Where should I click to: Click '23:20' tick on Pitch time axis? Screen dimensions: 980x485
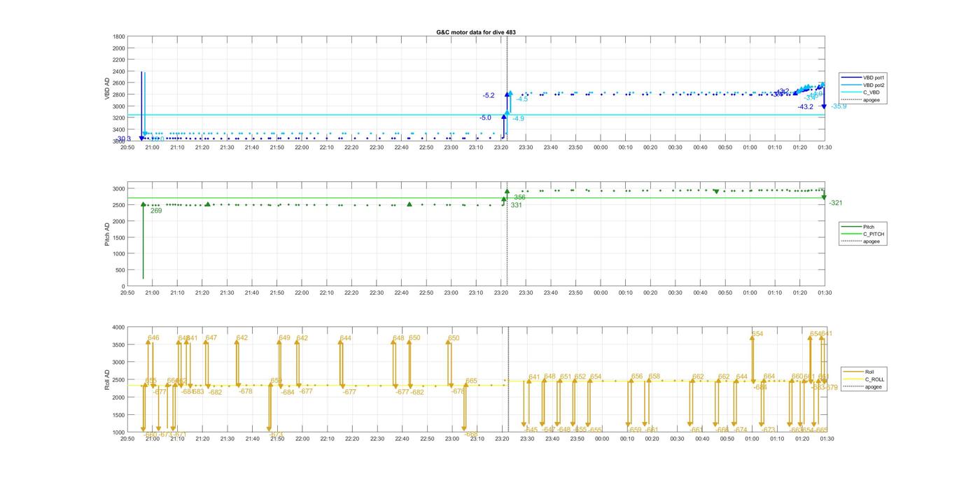[501, 293]
